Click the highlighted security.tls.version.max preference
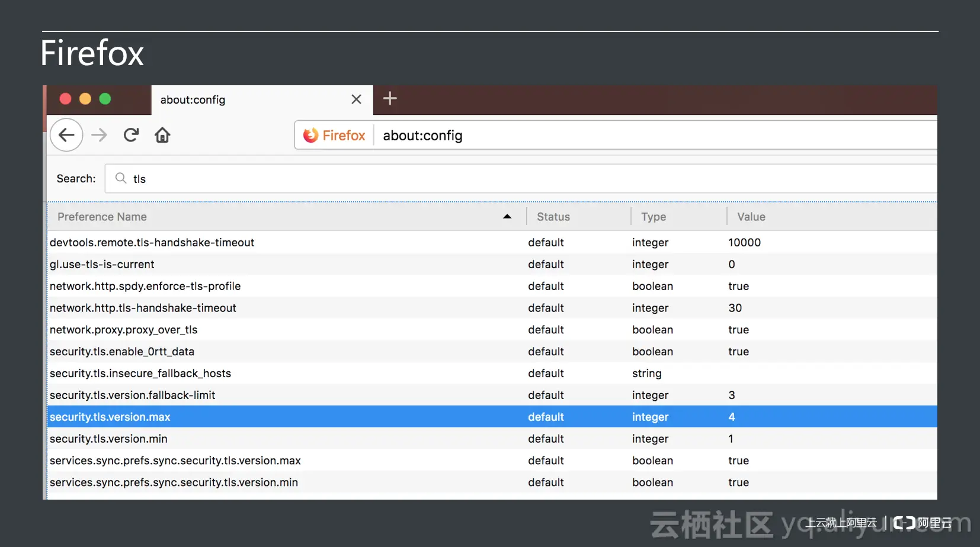The width and height of the screenshot is (980, 547). (492, 417)
